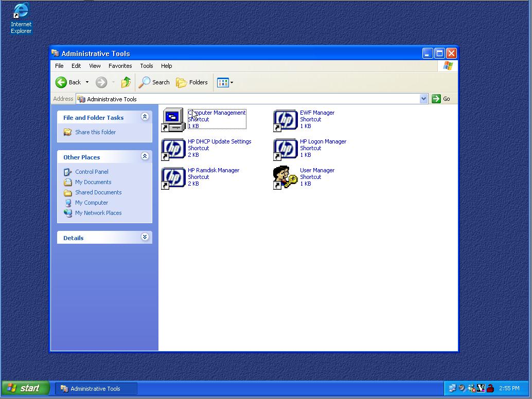
Task: Click the red padlock tray icon
Action: coord(490,388)
